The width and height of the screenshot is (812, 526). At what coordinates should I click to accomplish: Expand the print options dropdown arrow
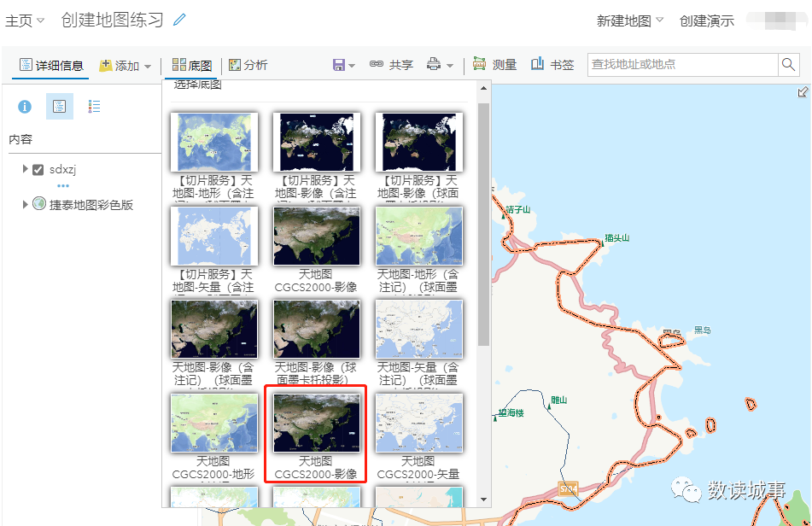[450, 66]
